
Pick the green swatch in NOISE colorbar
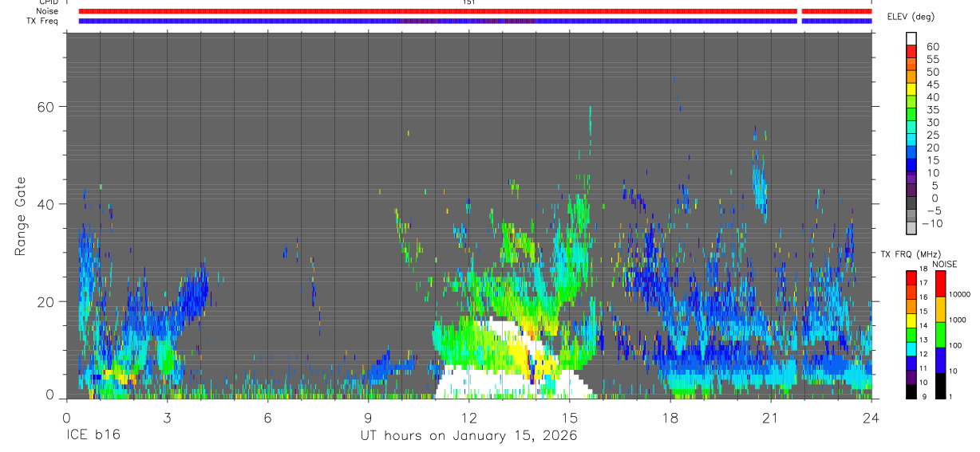click(940, 334)
